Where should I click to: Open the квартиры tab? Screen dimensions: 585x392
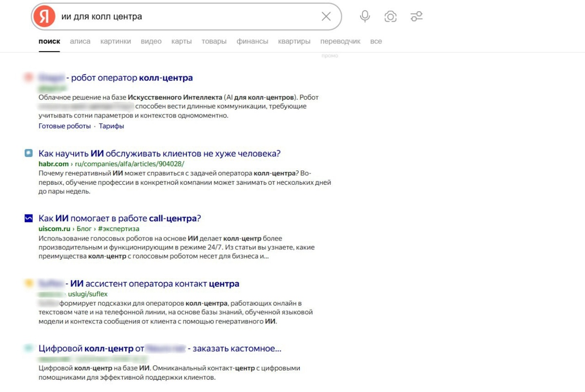click(x=294, y=41)
